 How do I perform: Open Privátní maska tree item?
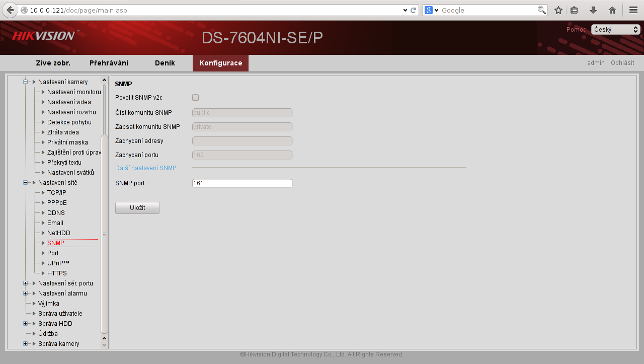click(x=67, y=142)
